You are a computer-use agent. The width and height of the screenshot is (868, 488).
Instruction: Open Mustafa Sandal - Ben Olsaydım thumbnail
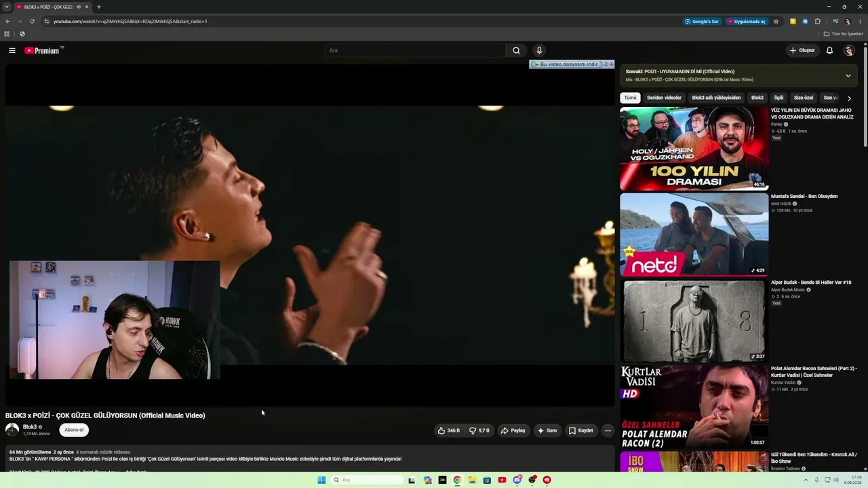(x=694, y=235)
